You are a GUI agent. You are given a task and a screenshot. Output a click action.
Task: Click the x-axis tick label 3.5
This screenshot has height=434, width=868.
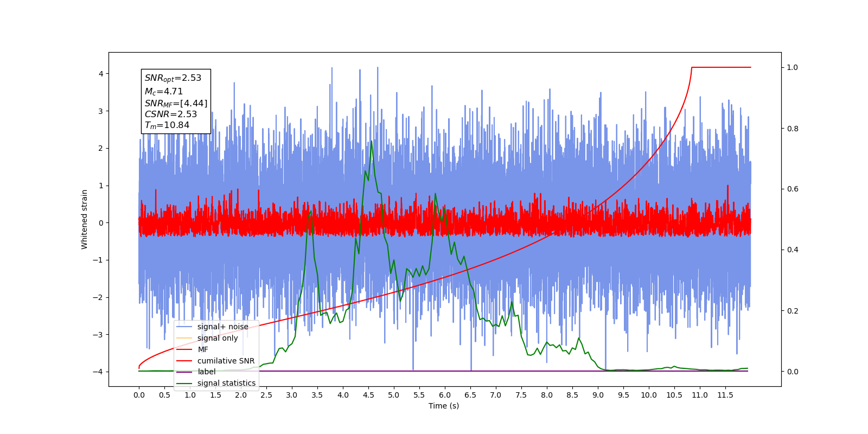pos(317,395)
